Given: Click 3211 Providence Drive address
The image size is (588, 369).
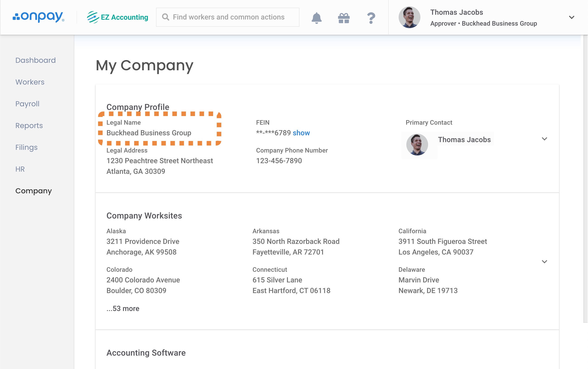Looking at the screenshot, I should pyautogui.click(x=143, y=241).
